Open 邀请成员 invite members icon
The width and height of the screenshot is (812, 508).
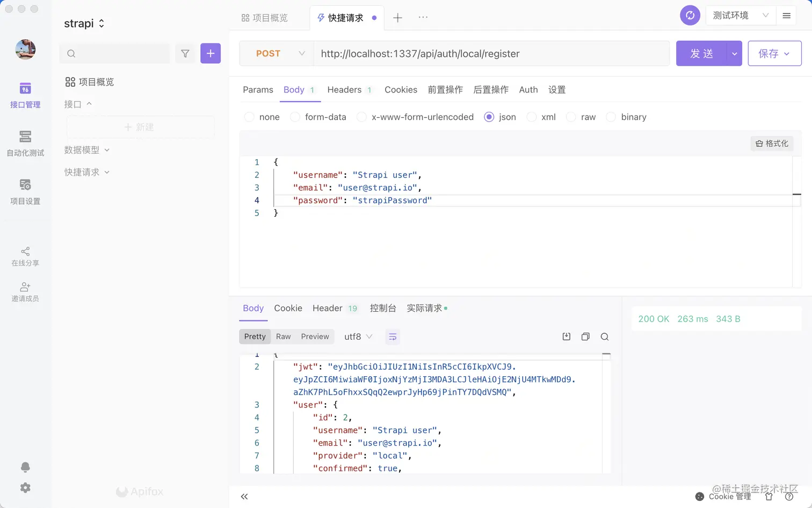[25, 292]
